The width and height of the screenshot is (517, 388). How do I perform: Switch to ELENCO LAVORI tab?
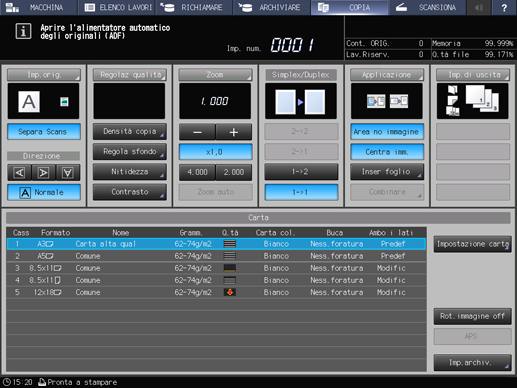point(118,7)
